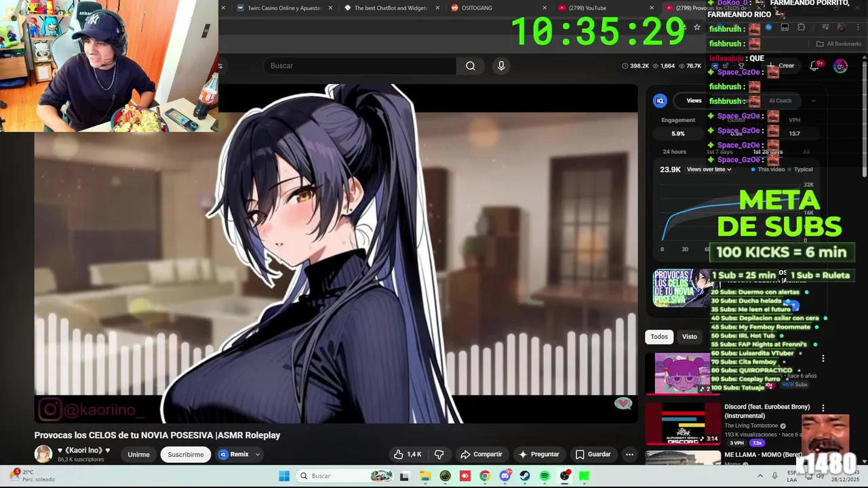Viewport: 868px width, 488px height.
Task: Dislike the video with thumbs down
Action: [439, 454]
